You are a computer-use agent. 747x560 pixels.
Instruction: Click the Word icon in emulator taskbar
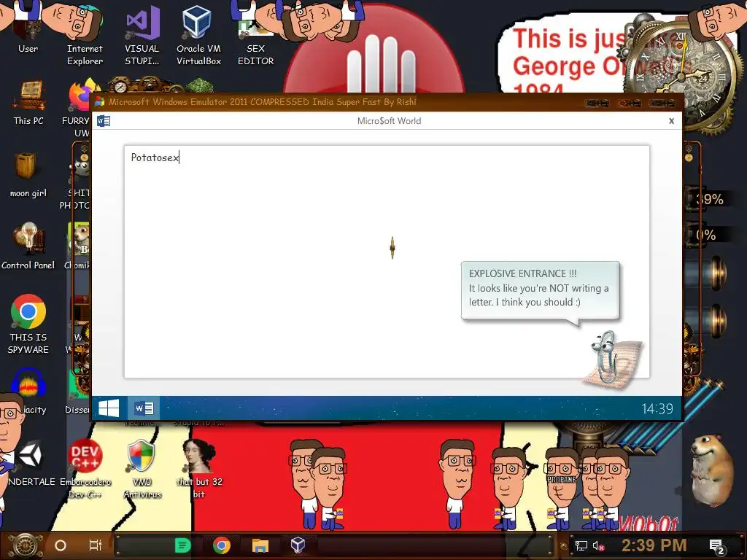pyautogui.click(x=144, y=408)
